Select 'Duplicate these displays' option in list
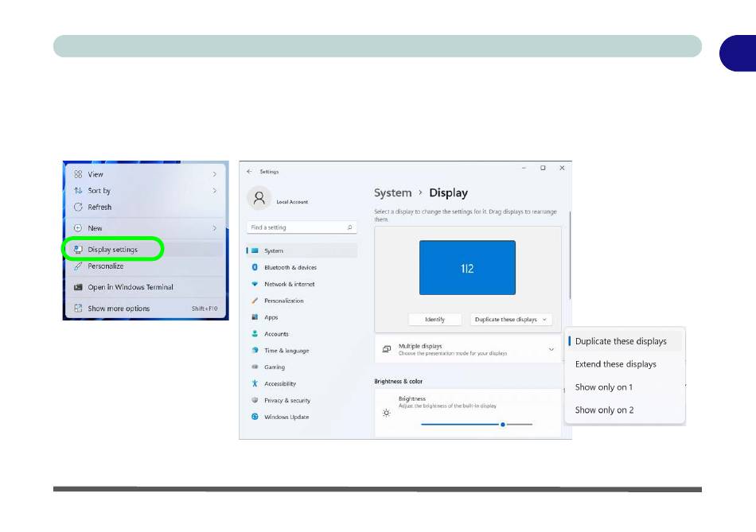Viewport: 756px width, 532px height. (x=621, y=341)
